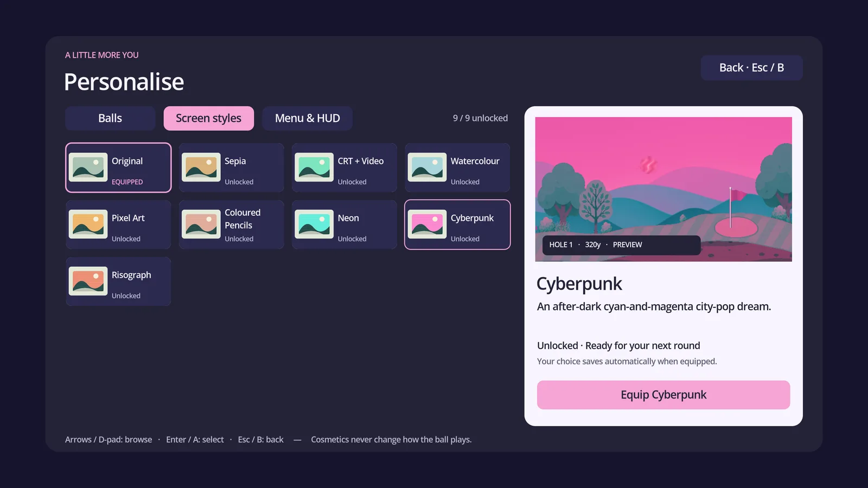868x488 pixels.
Task: Select the Risograph name label
Action: click(131, 275)
